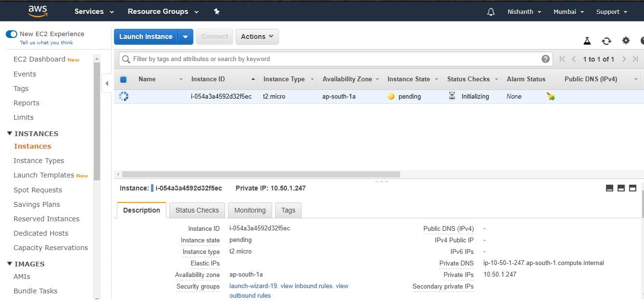644x303 pixels.
Task: Click the pane resize handle dots
Action: (x=381, y=181)
